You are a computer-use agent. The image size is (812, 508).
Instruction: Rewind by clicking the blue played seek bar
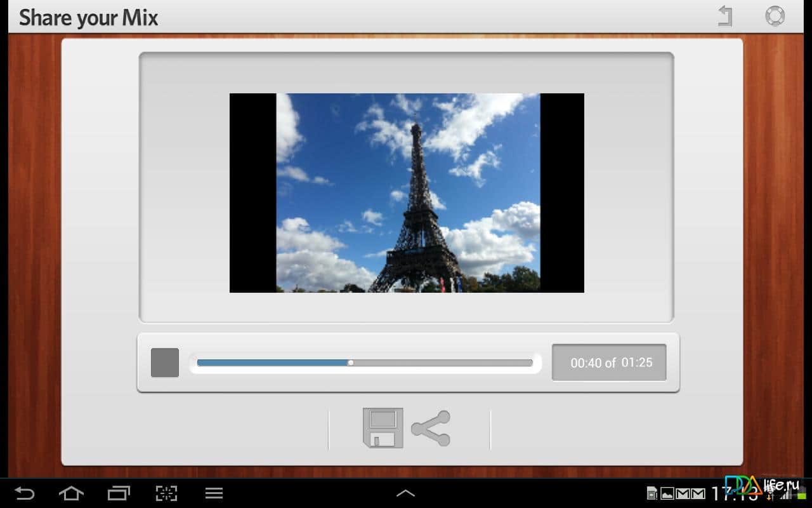273,363
